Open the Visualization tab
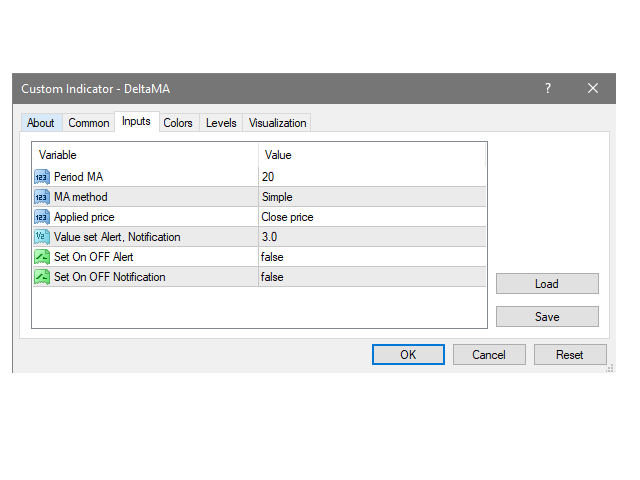This screenshot has width=640, height=480. 277,123
